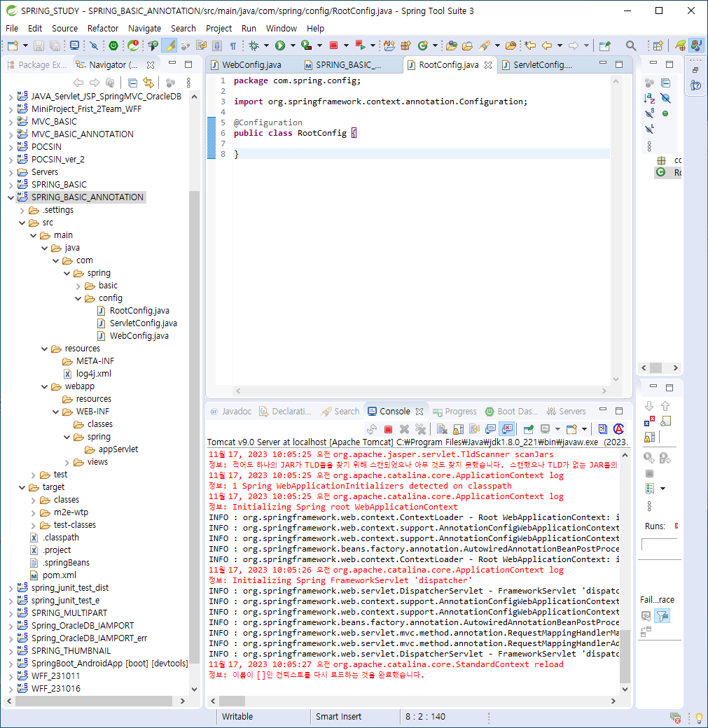
Task: Click the red Stop icon in main toolbar
Action: coord(333,45)
